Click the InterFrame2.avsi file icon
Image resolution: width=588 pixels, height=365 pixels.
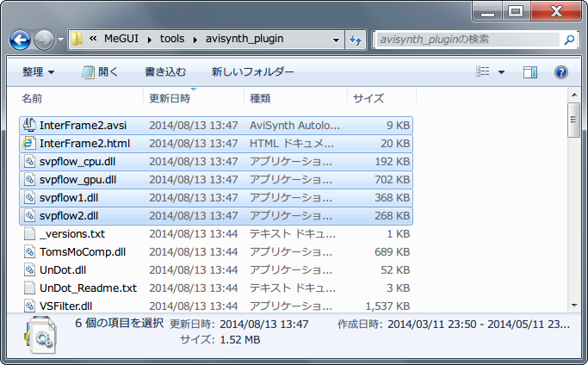(29, 125)
